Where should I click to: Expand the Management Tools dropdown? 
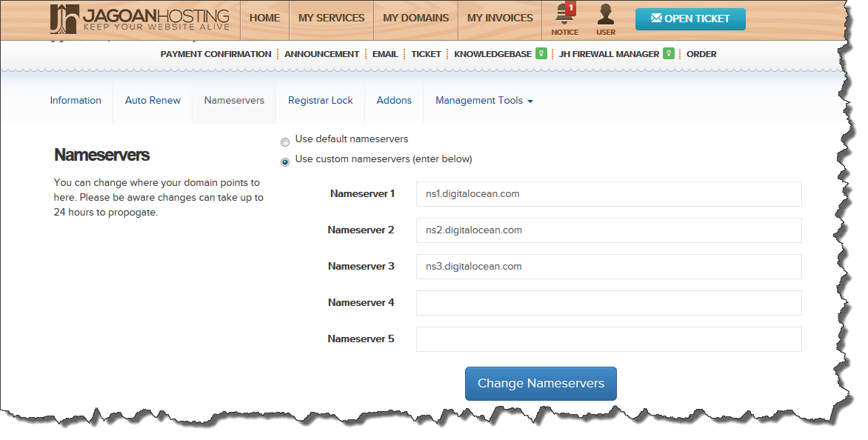[484, 101]
